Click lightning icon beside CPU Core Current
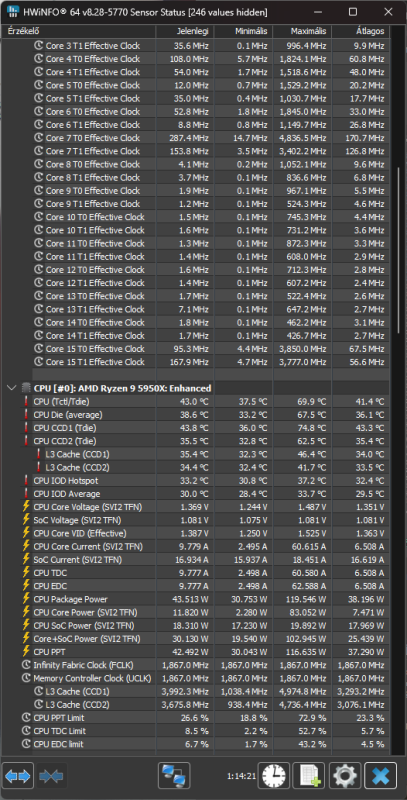This screenshot has height=800, width=407. pos(26,546)
